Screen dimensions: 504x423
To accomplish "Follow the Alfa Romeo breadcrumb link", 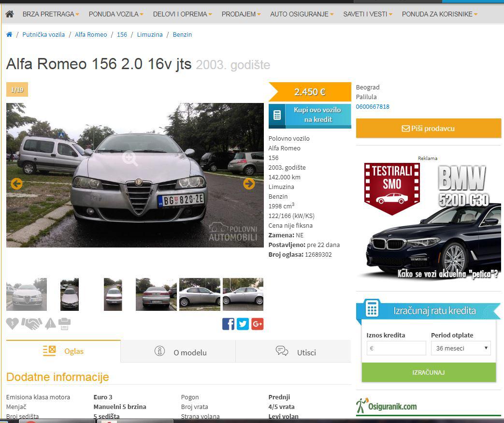I will pyautogui.click(x=91, y=34).
